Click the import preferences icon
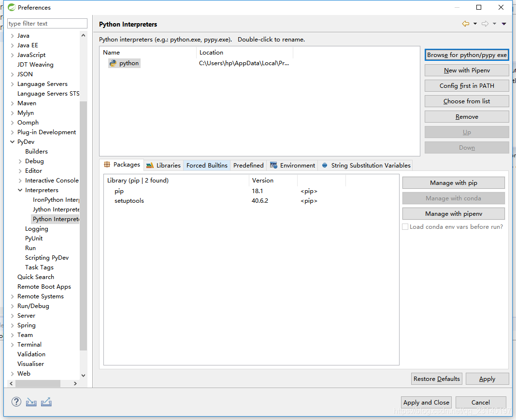 tap(31, 402)
